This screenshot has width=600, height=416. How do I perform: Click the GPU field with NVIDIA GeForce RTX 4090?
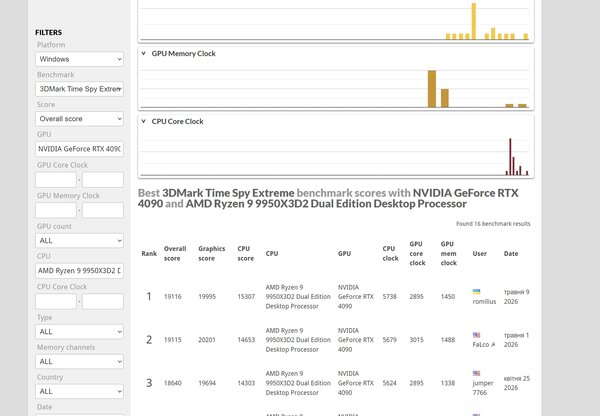tap(80, 149)
